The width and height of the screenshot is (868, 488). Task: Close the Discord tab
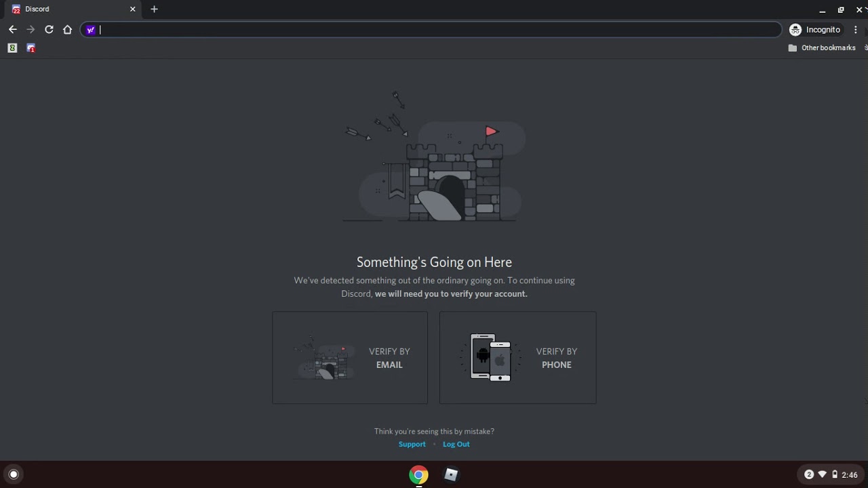(x=132, y=9)
